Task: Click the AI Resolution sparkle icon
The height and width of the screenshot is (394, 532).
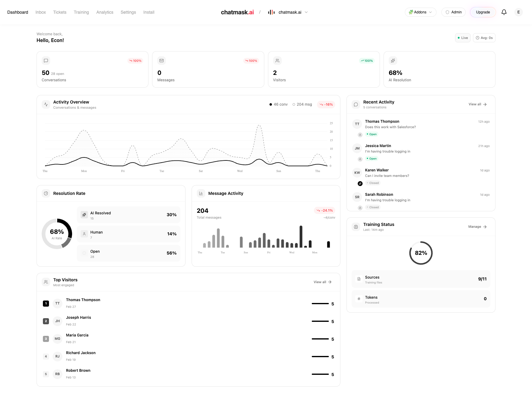Action: pyautogui.click(x=393, y=61)
